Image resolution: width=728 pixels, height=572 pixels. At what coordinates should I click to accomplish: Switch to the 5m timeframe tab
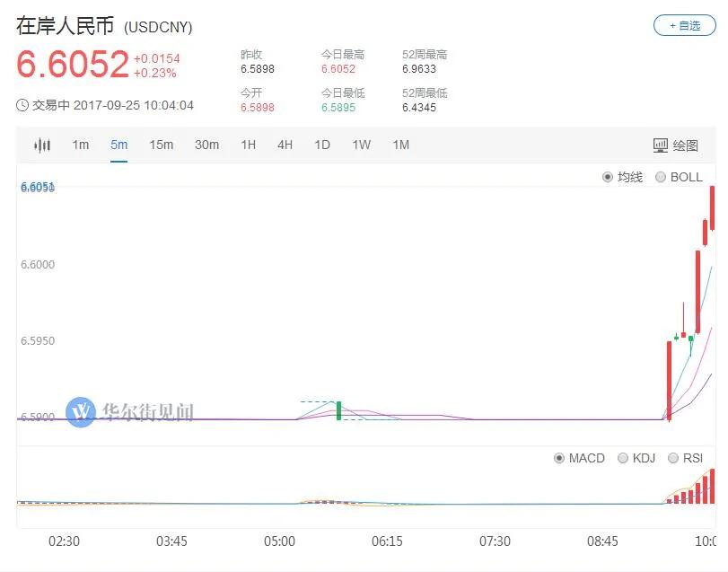click(118, 145)
